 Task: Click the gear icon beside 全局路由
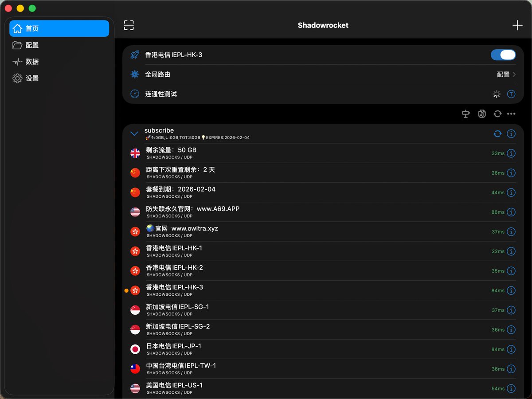(x=135, y=74)
